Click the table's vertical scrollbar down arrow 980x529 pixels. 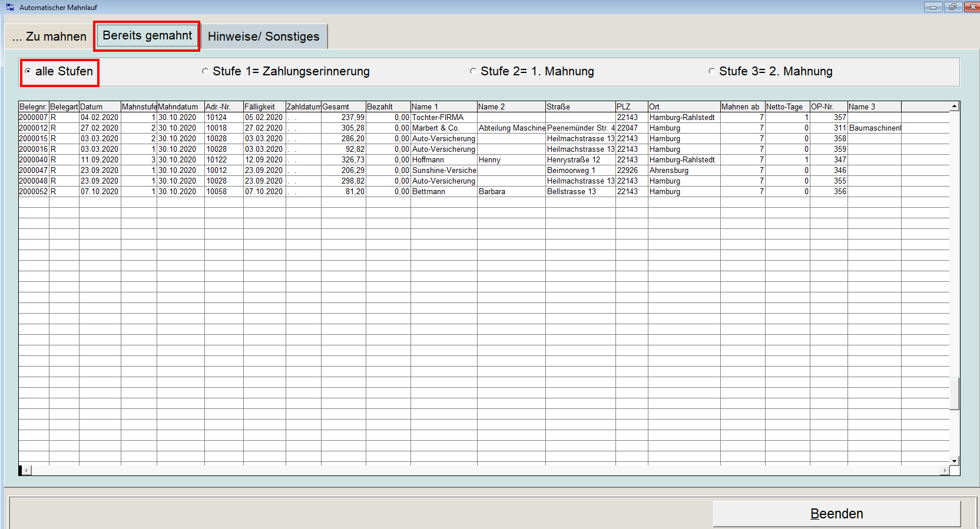click(954, 461)
